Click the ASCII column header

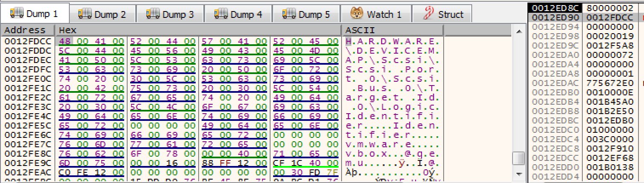(359, 30)
